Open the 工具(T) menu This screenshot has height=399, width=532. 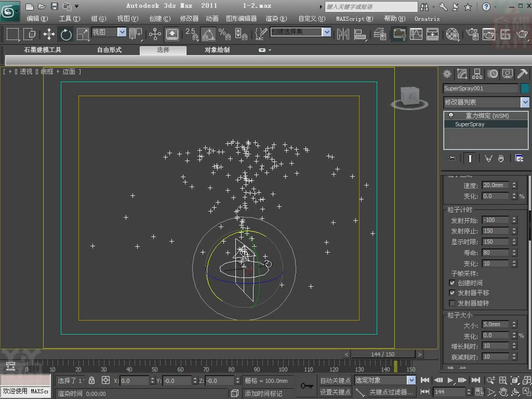(x=70, y=19)
